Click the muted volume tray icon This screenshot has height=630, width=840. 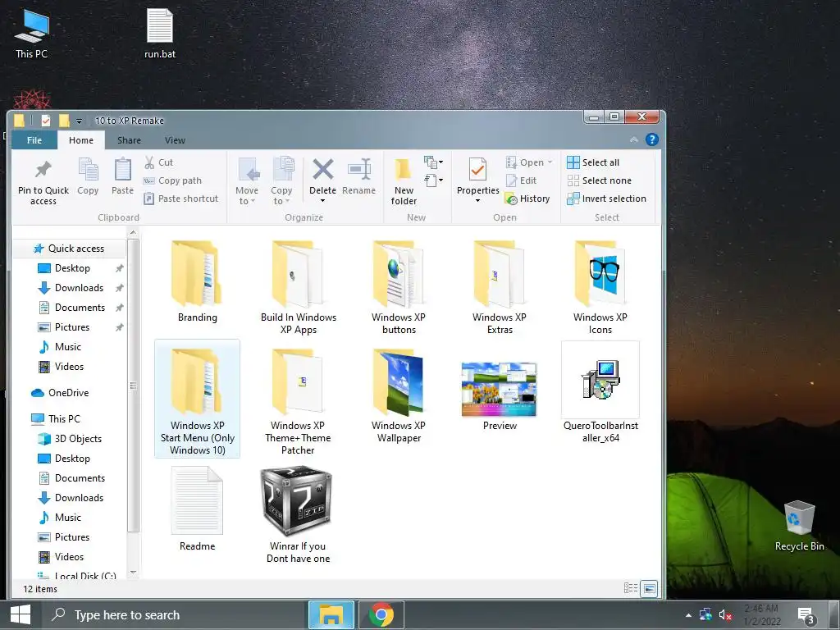point(725,615)
